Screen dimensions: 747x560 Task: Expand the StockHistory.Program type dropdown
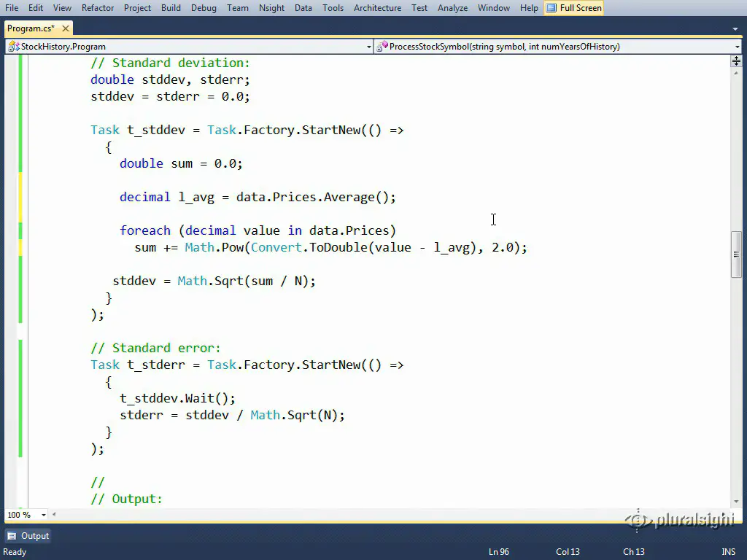(x=368, y=47)
